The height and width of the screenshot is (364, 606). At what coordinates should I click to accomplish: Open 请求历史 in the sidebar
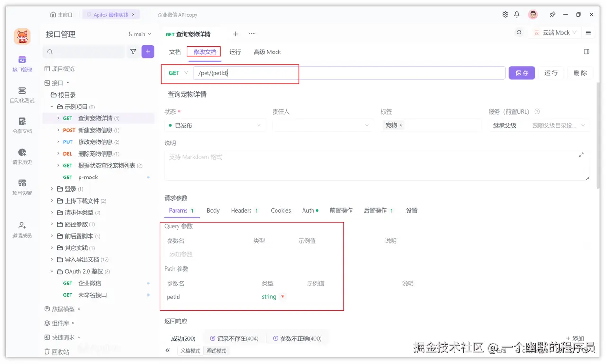[22, 156]
